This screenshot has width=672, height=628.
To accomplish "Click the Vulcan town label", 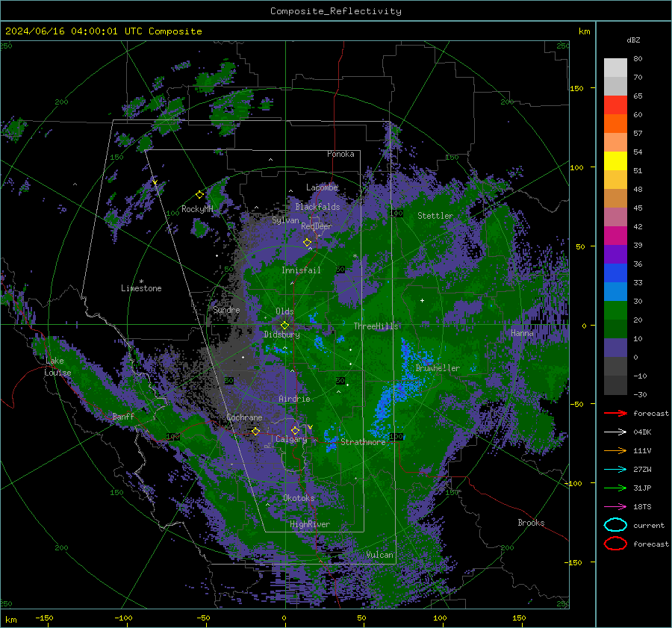I will (x=379, y=555).
